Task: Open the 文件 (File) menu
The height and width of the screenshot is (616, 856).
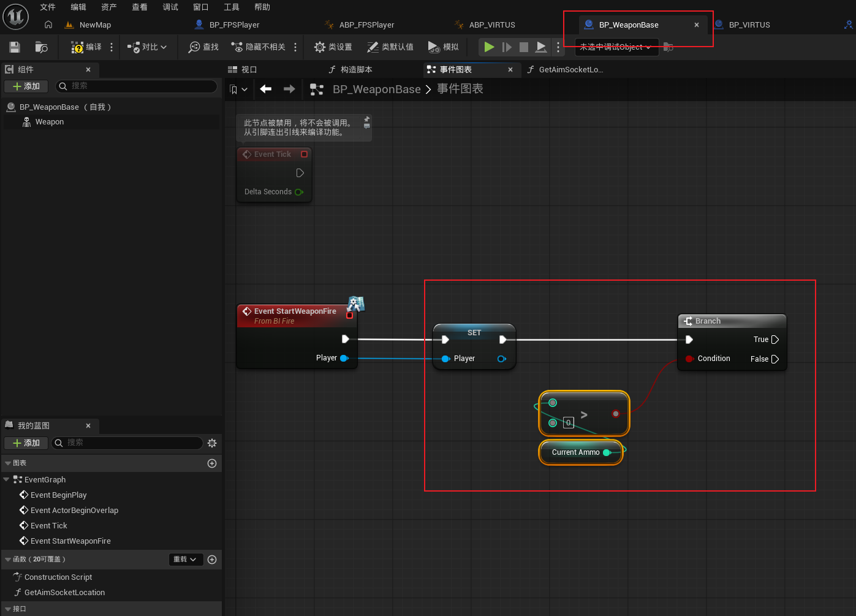Action: [48, 7]
